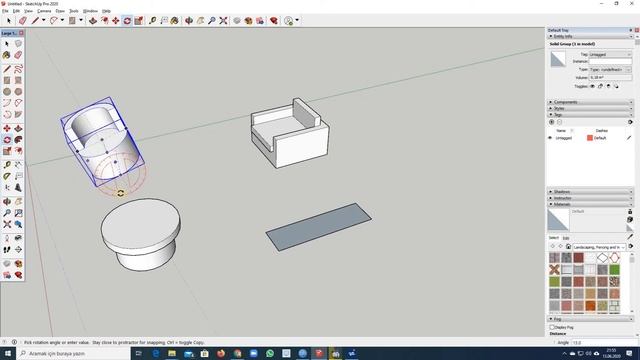Screen dimensions: 640x360
Task: Toggle the hidden eye in Entity Info toggles
Action: 592,86
